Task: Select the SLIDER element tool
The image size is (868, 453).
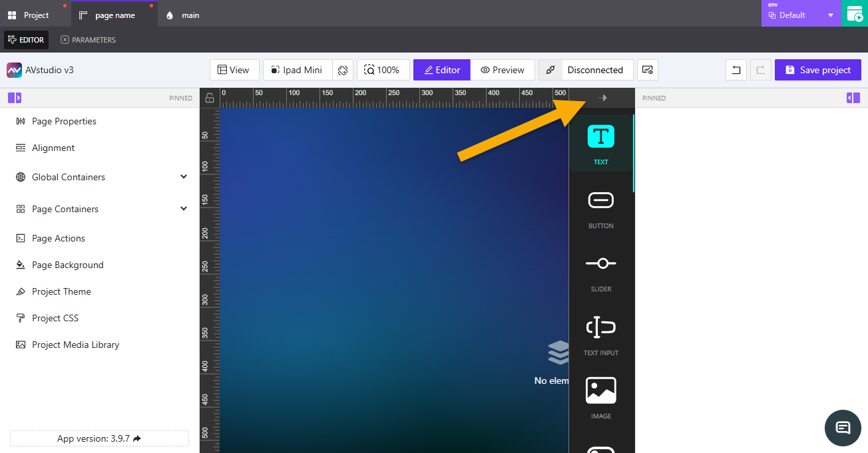Action: coord(600,269)
